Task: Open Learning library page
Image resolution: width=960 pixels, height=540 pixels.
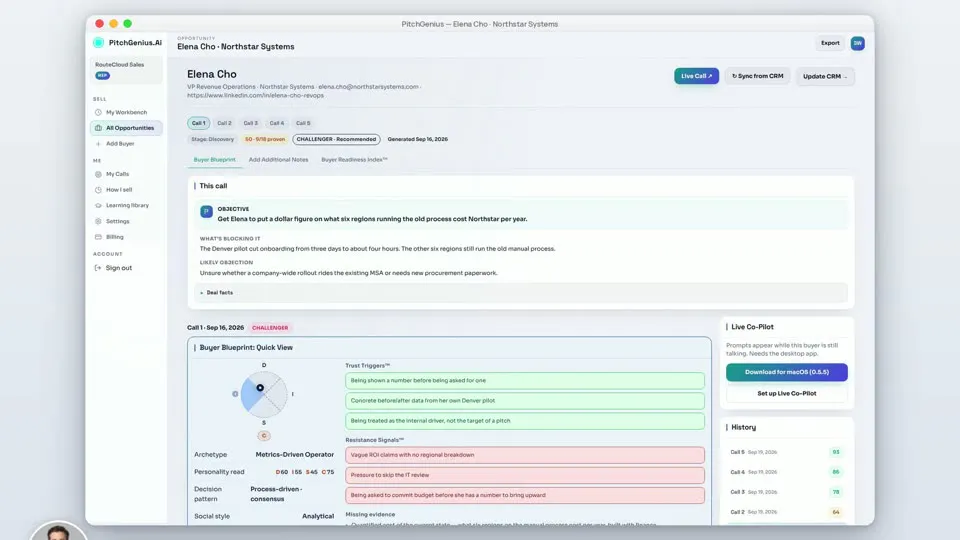Action: coord(126,206)
